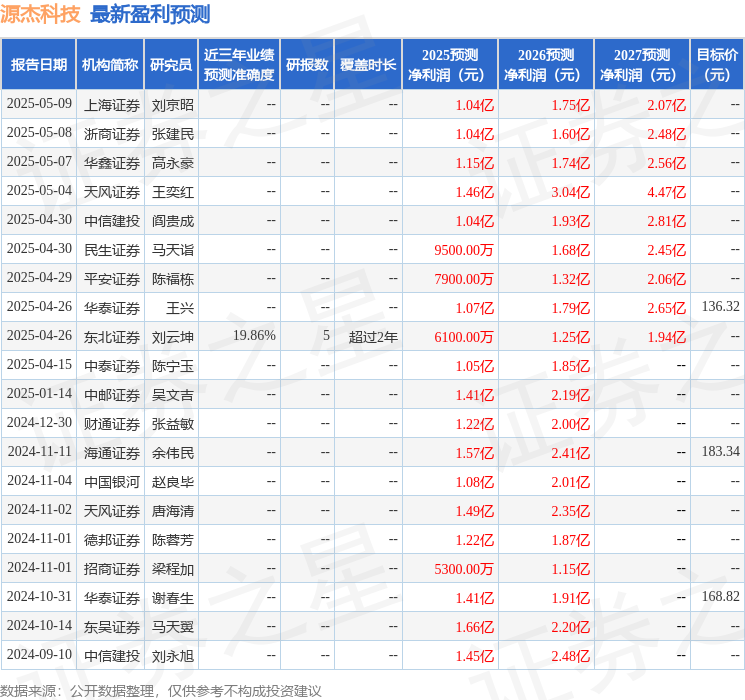Click researcher 刘京昭
The image size is (745, 700).
172,105
